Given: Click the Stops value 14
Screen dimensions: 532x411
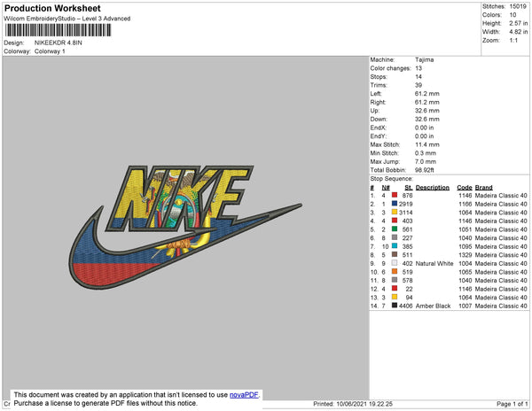Looking at the screenshot, I should 419,76.
